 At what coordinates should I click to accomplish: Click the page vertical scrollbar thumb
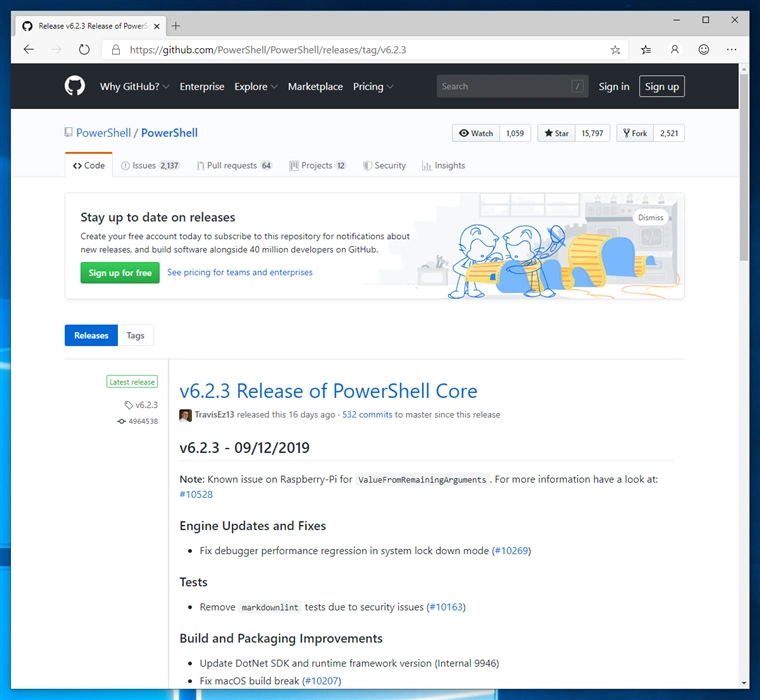click(x=744, y=167)
